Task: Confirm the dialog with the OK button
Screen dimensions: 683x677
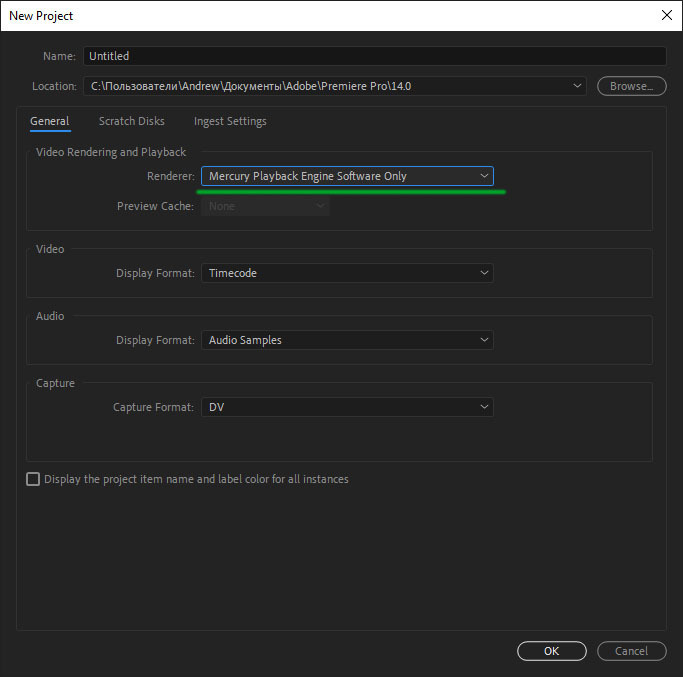Action: tap(551, 651)
